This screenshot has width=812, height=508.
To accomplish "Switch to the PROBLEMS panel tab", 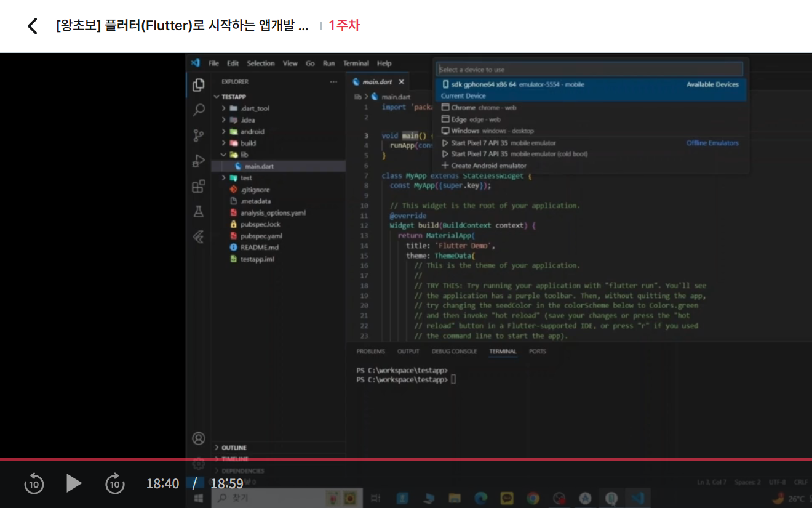I will coord(370,352).
